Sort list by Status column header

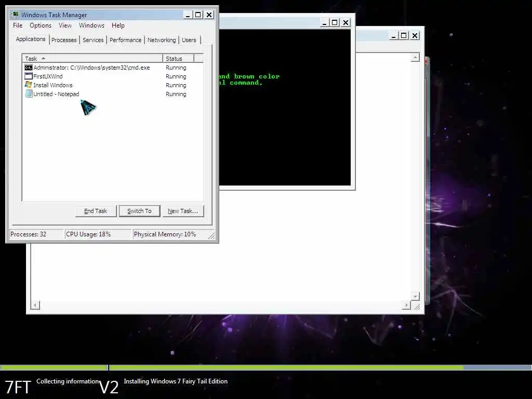point(178,58)
